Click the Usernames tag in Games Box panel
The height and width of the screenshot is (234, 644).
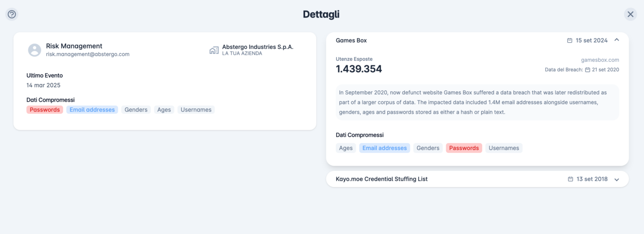504,148
